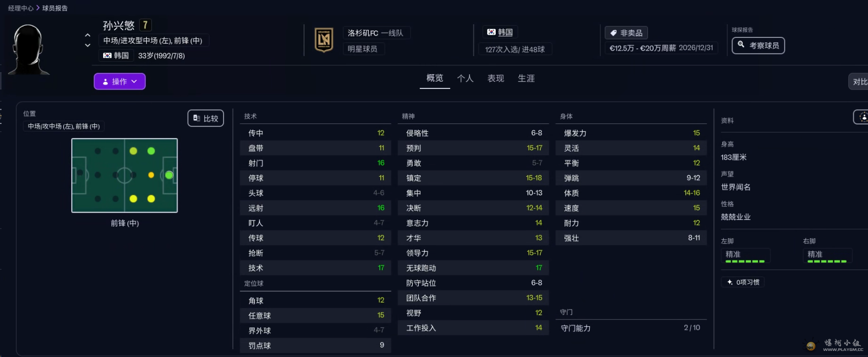The image size is (868, 357).
Task: Go to previous player with up chevron
Action: pyautogui.click(x=88, y=35)
